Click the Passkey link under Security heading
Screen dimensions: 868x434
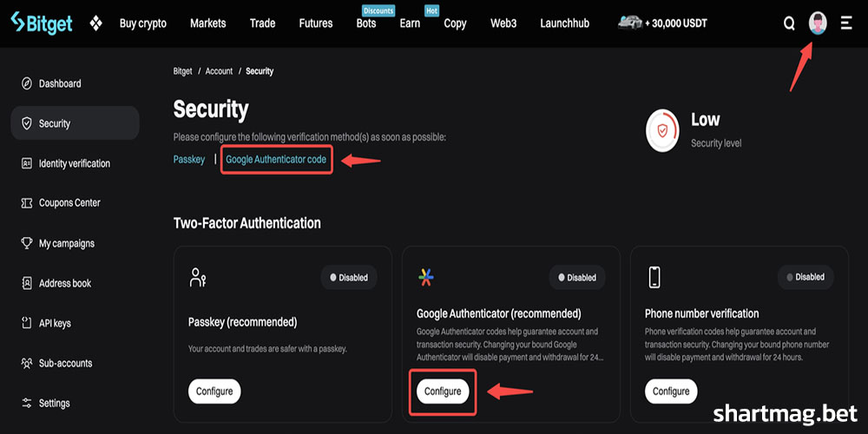[x=188, y=160]
